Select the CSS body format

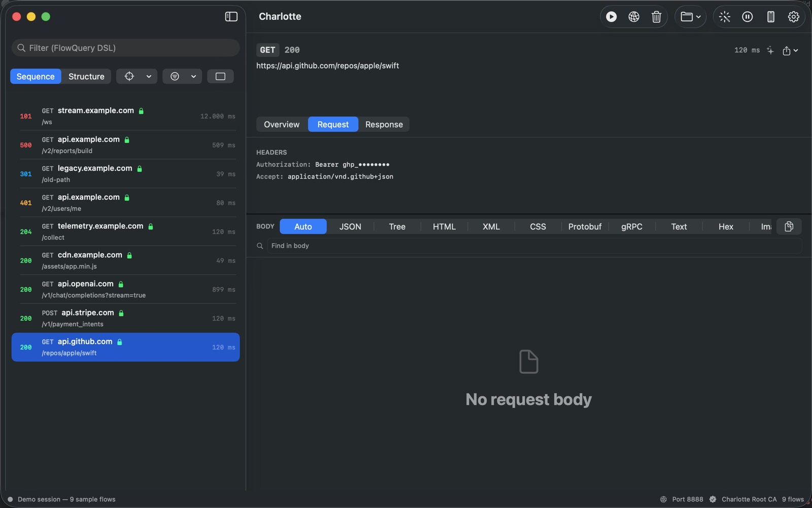[538, 227]
